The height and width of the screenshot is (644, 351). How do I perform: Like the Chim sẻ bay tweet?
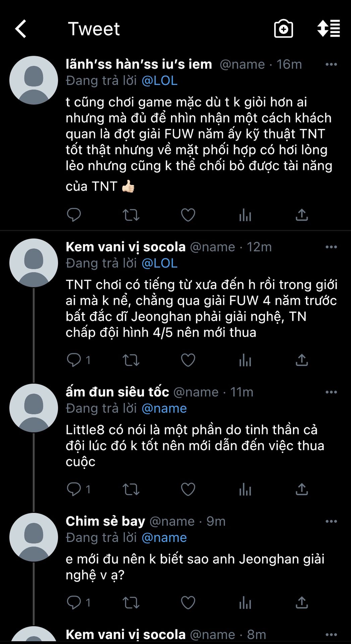(188, 603)
